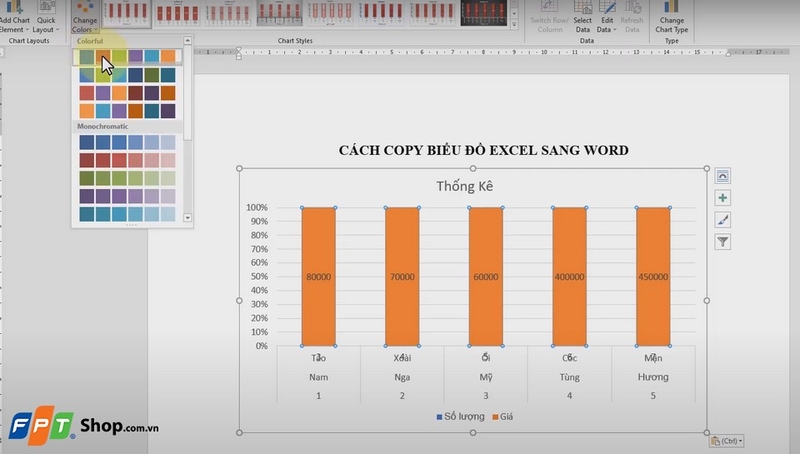This screenshot has width=800, height=454.
Task: Select the 'Số lượng' legend entry
Action: click(x=460, y=416)
